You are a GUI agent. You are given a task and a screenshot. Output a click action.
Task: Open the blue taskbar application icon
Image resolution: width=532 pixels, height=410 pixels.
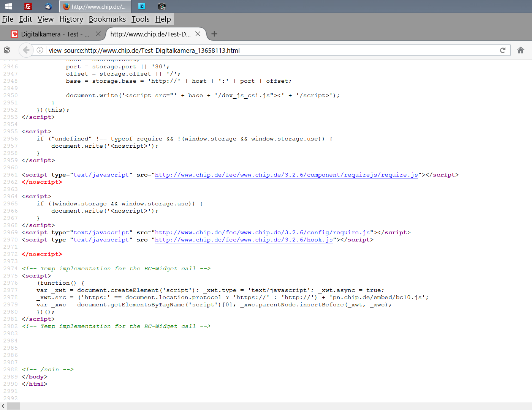point(141,6)
